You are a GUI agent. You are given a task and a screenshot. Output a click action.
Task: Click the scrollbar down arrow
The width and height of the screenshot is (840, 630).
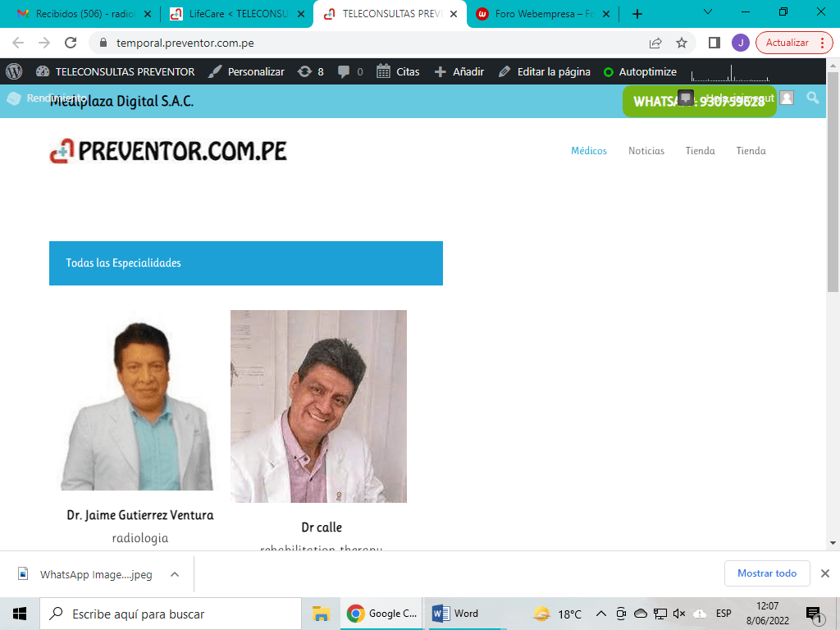click(x=833, y=543)
